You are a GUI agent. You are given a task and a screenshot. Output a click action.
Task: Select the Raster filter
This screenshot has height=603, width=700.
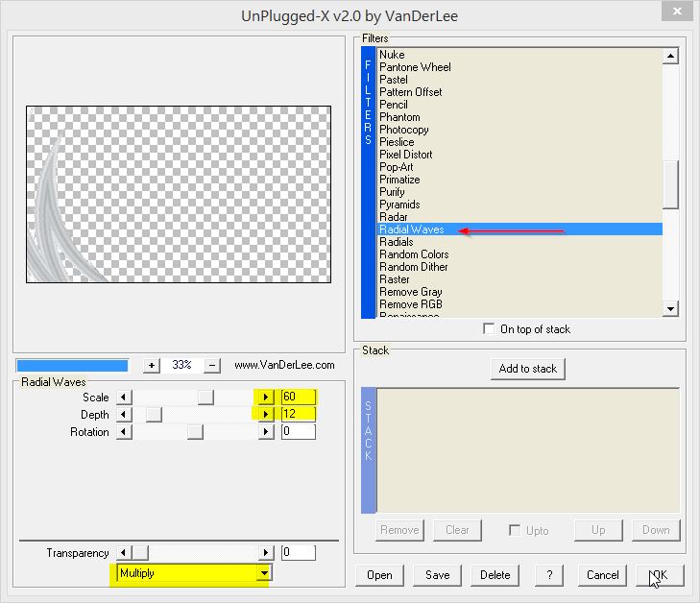395,279
